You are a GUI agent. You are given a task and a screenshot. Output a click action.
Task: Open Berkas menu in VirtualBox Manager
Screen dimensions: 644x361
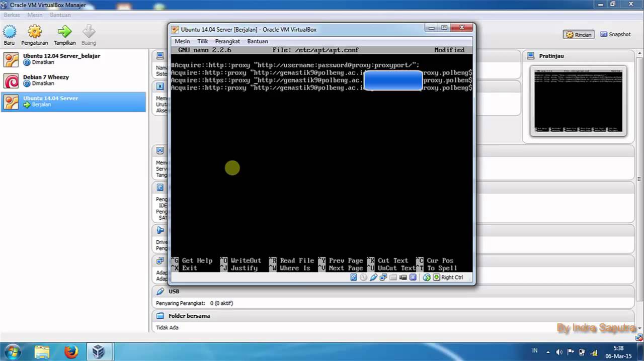pos(12,15)
